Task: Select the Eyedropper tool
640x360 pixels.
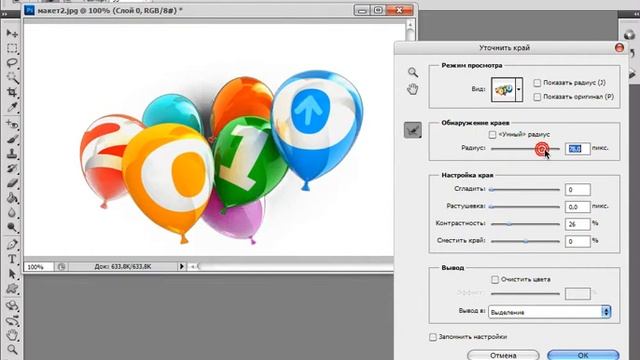Action: (x=12, y=107)
